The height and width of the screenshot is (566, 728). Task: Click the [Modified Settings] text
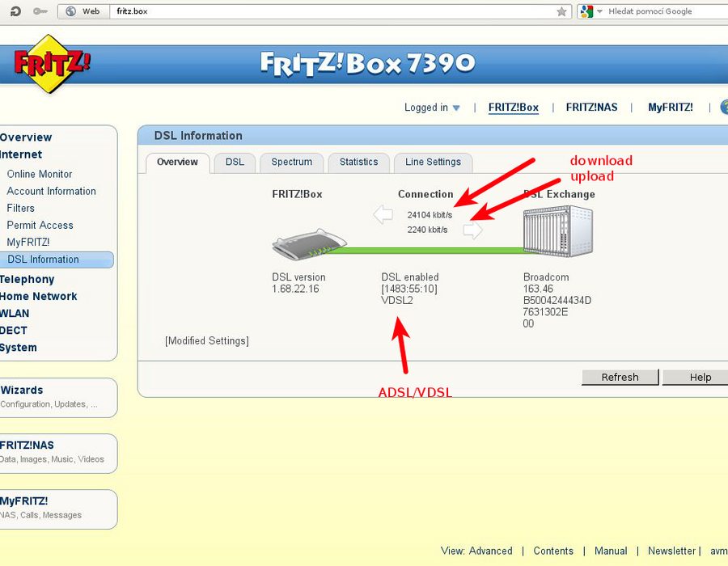[x=206, y=341]
